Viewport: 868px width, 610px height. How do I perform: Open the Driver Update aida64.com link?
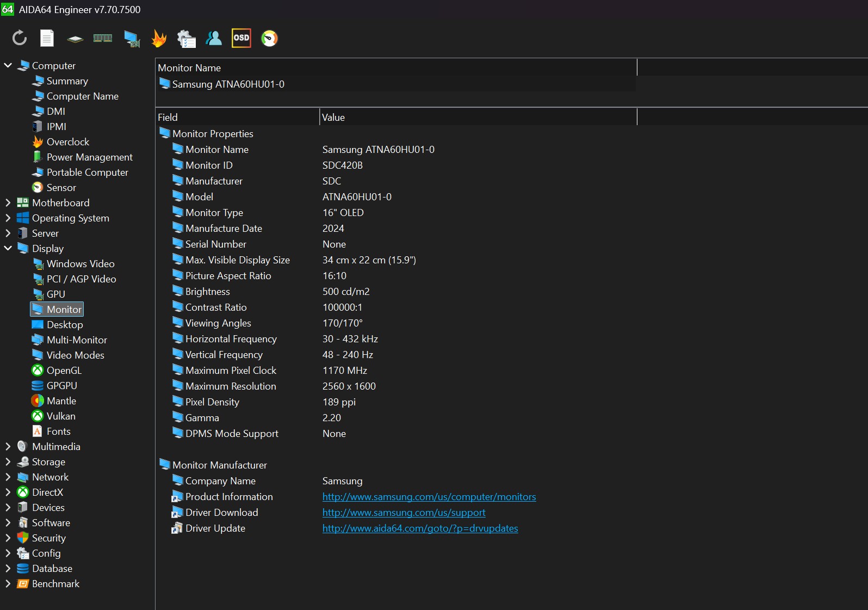click(420, 528)
